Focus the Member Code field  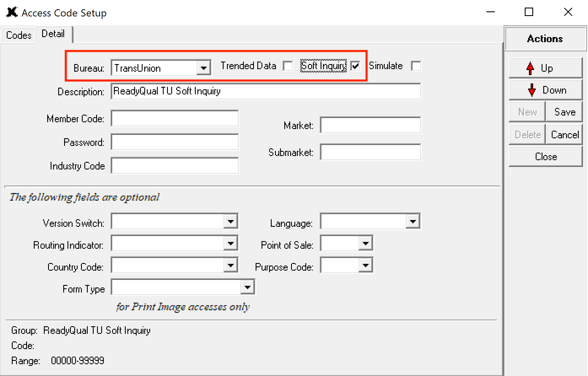coord(175,118)
